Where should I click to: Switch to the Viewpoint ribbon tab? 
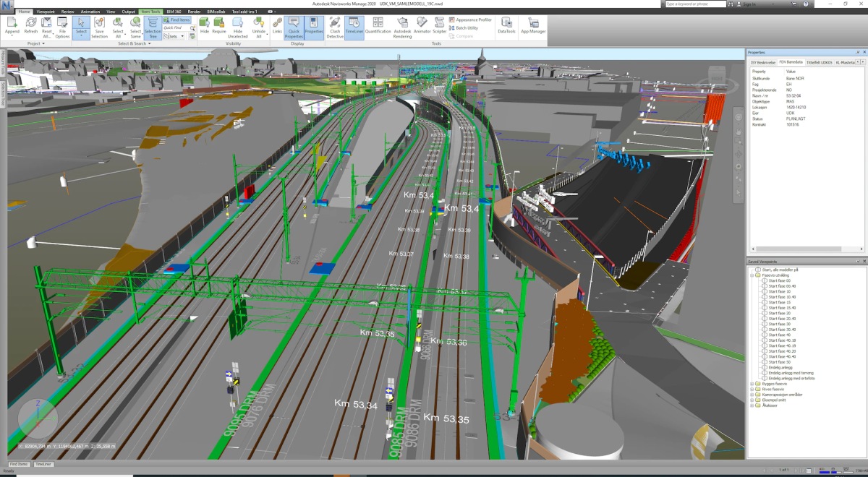[x=45, y=12]
